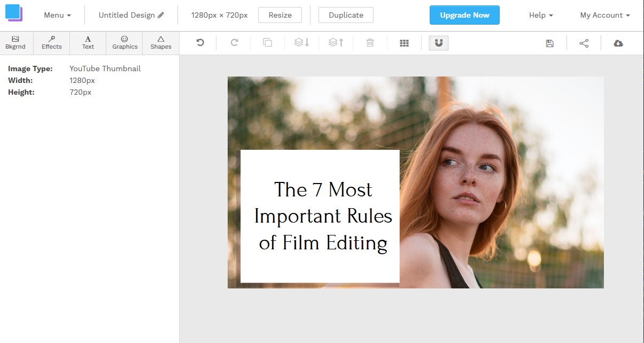This screenshot has width=644, height=343.
Task: Click the undo arrow icon
Action: [x=200, y=43]
